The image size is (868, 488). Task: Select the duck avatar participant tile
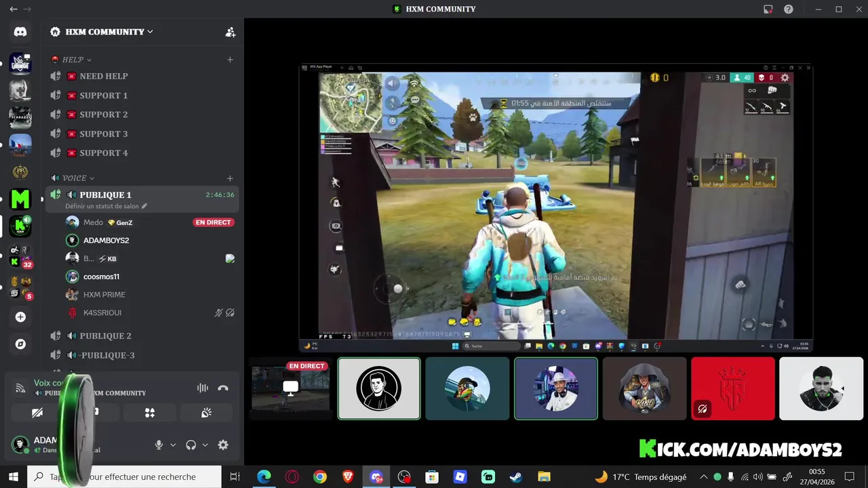(467, 389)
